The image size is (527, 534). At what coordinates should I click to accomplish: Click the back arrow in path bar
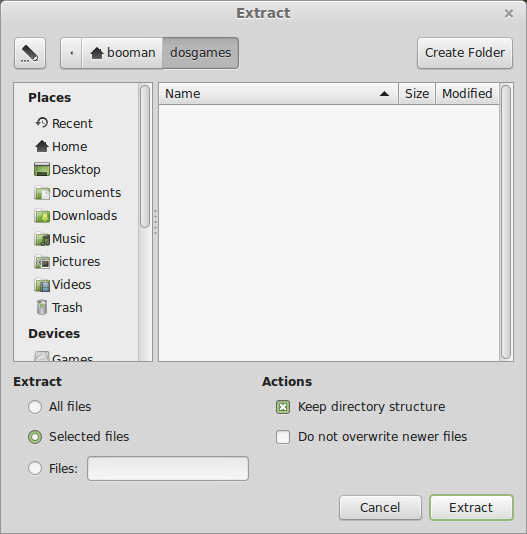[72, 53]
